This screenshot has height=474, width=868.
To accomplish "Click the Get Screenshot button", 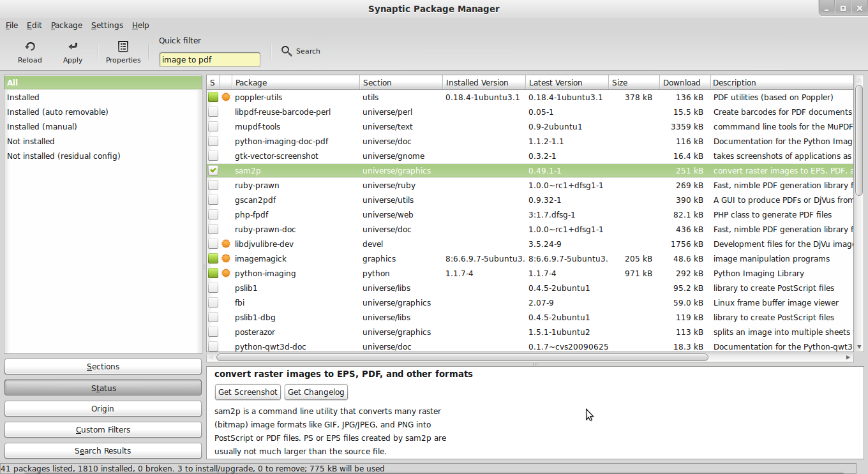I will click(248, 392).
